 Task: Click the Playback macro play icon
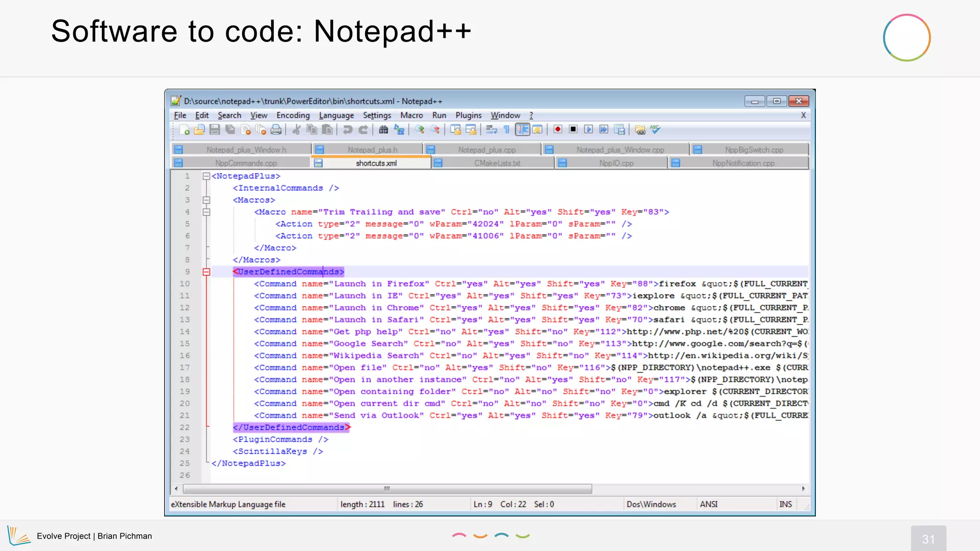click(x=589, y=130)
